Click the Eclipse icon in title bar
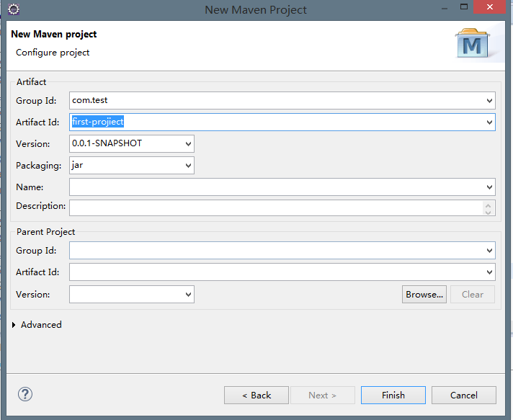 [14, 9]
